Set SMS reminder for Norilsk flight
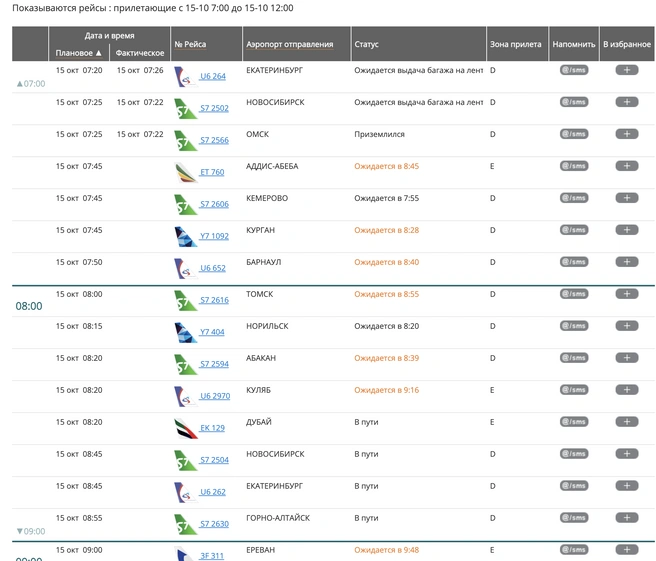The height and width of the screenshot is (561, 656). tap(574, 326)
